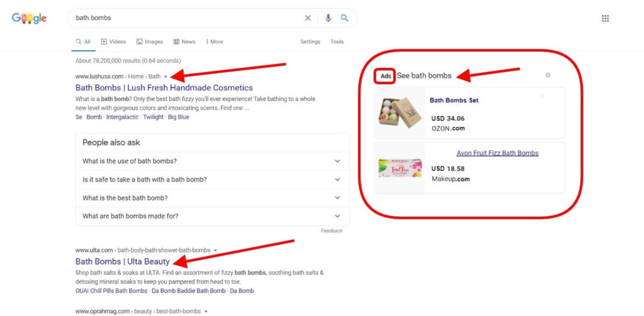
Task: Start voice search with microphone icon
Action: coord(328,18)
